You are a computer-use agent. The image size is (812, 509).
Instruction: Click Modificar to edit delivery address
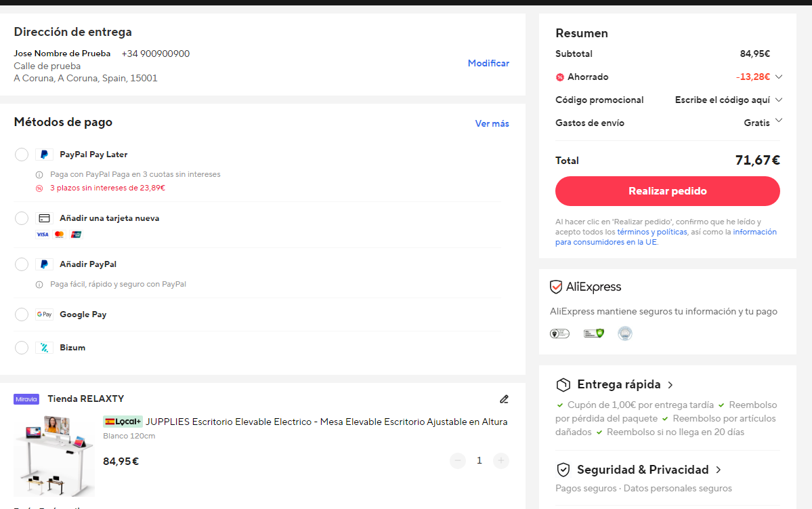click(488, 63)
